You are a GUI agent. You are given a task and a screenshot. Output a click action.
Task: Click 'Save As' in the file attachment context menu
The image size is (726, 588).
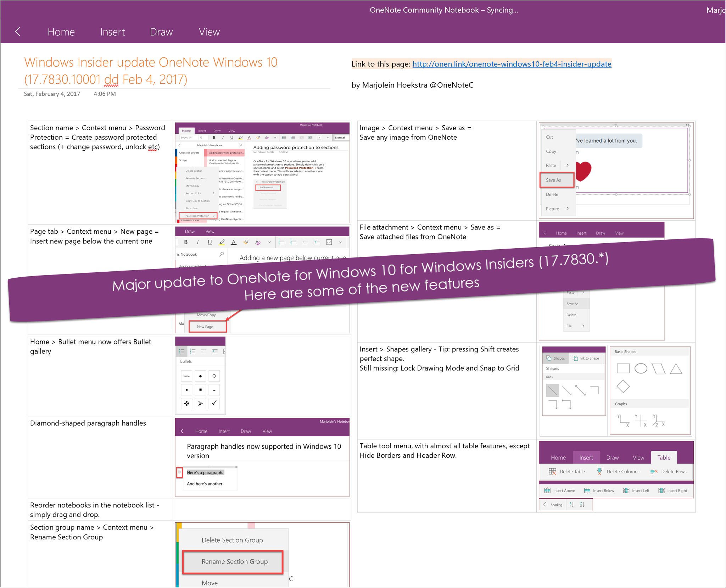576,304
